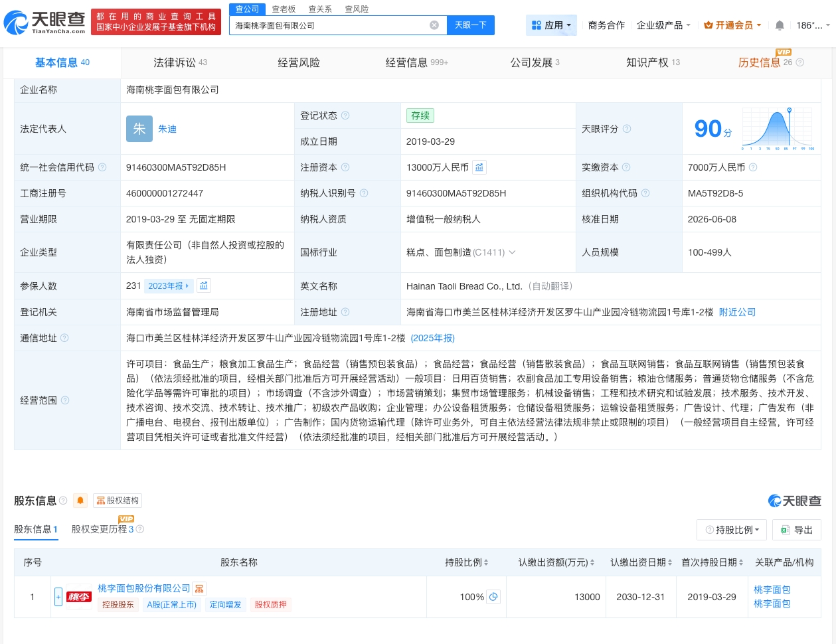This screenshot has width=836, height=644.
Task: Click help icon beside 组织机构代码
Action: [645, 193]
